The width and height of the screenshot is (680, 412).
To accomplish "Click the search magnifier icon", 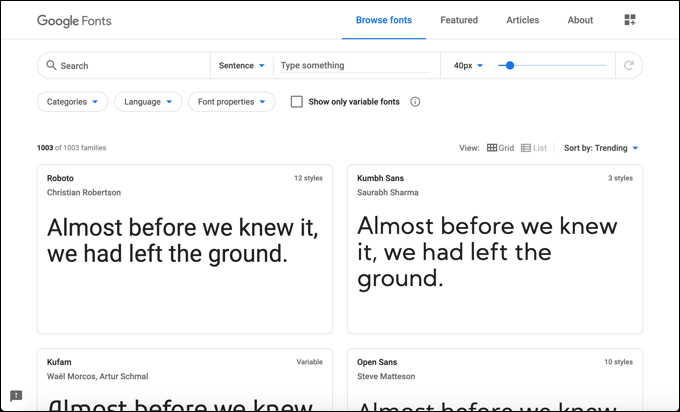I will pyautogui.click(x=50, y=66).
